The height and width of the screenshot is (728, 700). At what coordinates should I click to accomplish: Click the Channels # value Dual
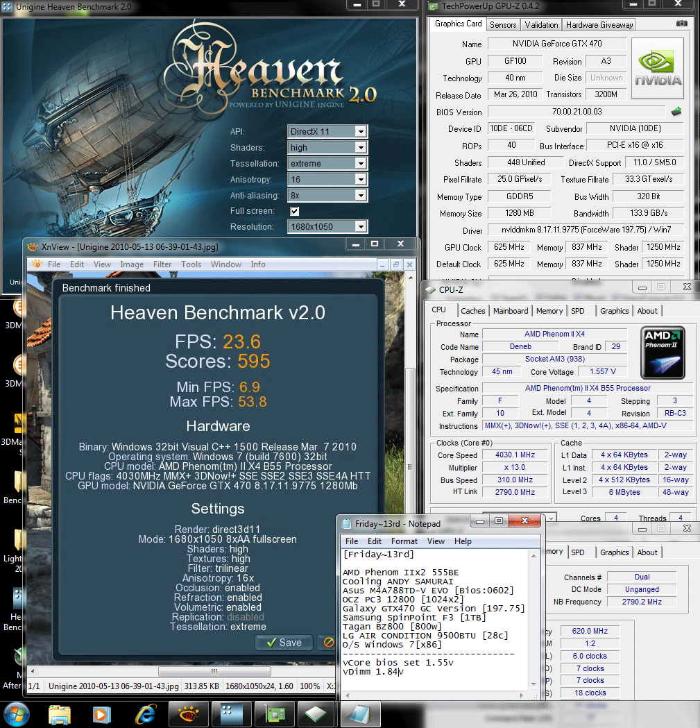click(642, 577)
